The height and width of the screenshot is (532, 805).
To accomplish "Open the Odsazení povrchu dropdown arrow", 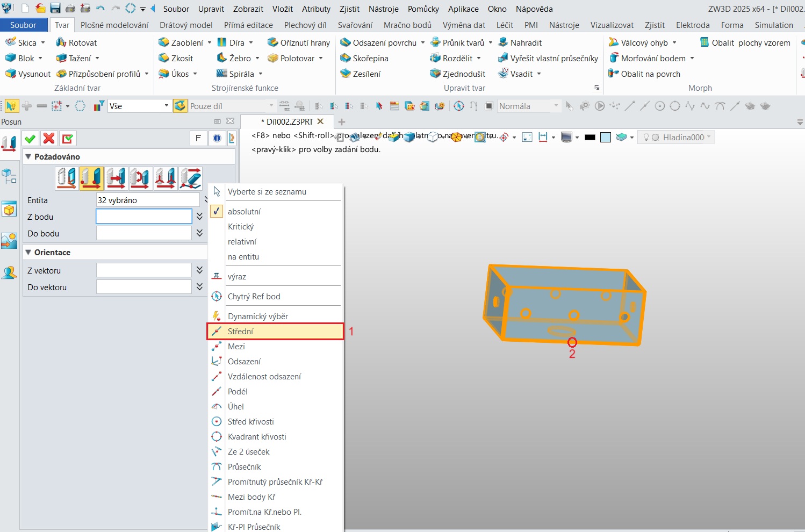I will (x=423, y=42).
